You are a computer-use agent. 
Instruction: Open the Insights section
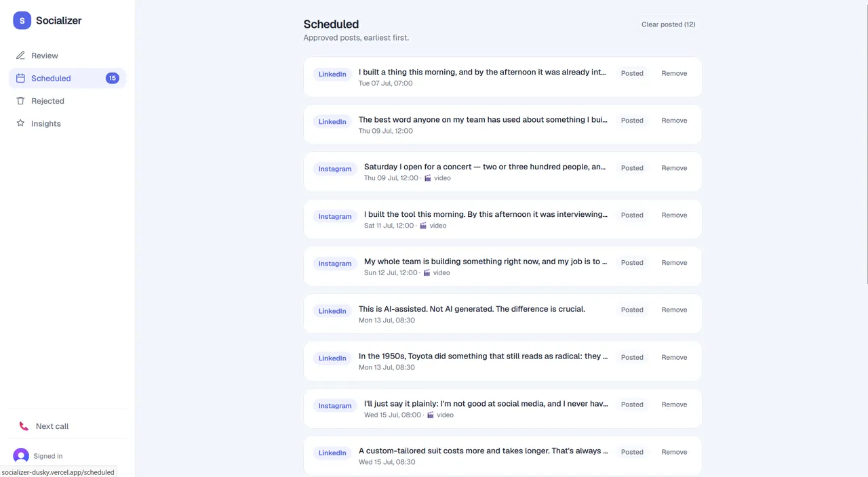[x=67, y=123]
